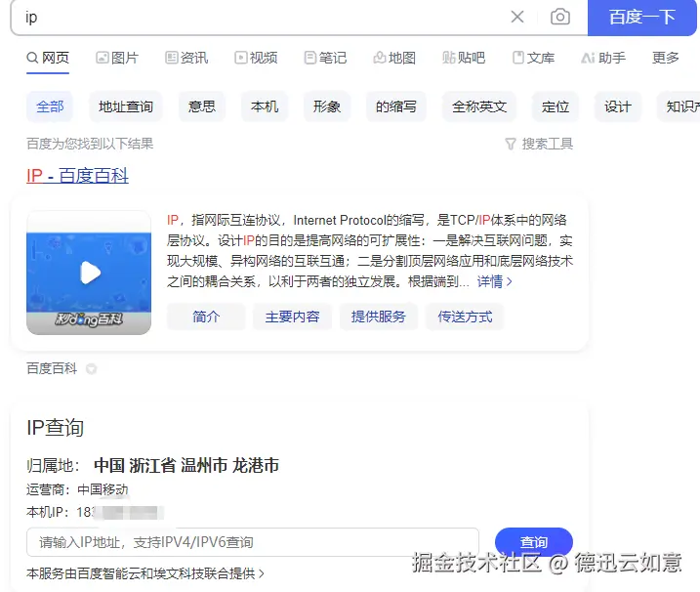Play the 秒懂百科 video thumbnail
The image size is (700, 592).
pos(89,273)
